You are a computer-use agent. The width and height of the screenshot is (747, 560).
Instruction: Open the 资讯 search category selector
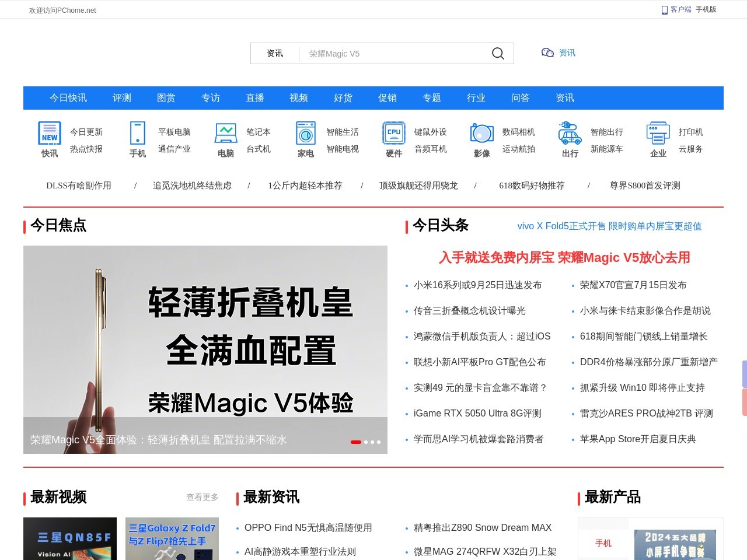pos(275,53)
